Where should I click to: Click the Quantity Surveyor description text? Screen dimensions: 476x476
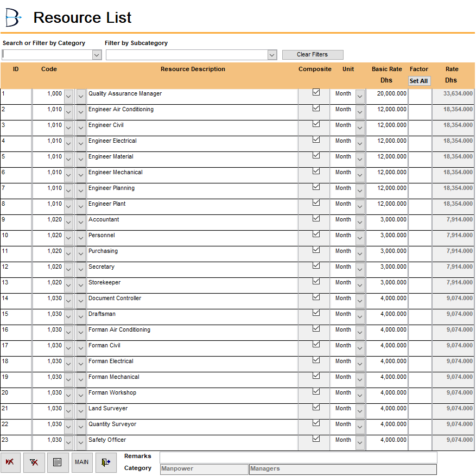tap(112, 424)
